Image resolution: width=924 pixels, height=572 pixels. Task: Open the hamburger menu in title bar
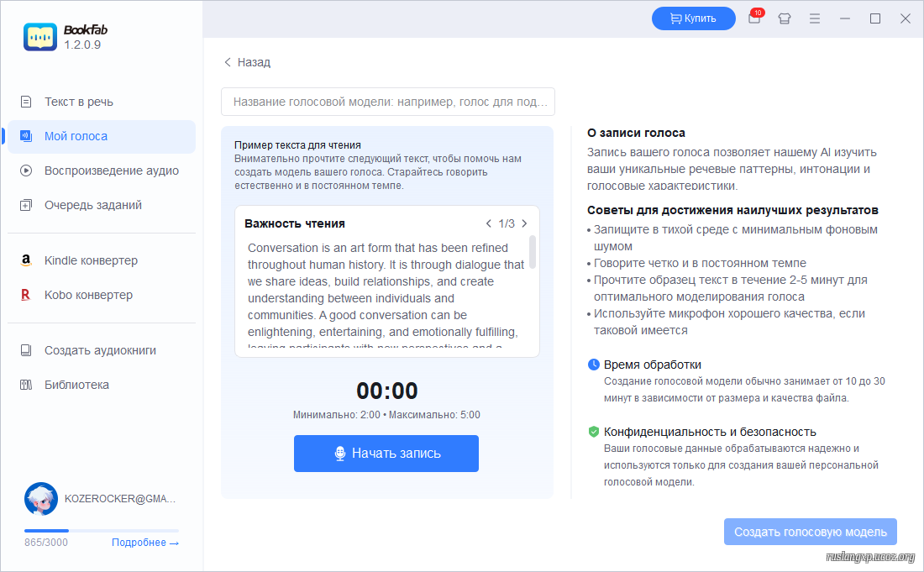814,18
